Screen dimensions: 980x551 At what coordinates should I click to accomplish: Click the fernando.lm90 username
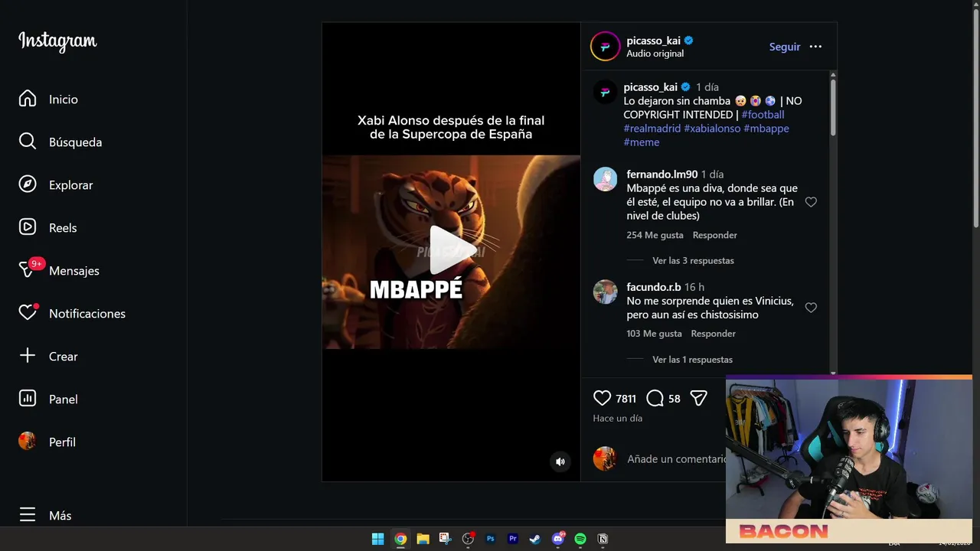(x=662, y=174)
